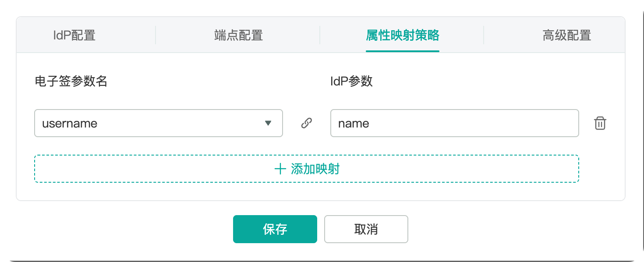Click the plus icon beside 添加映射
Image resolution: width=644 pixels, height=262 pixels.
point(280,169)
